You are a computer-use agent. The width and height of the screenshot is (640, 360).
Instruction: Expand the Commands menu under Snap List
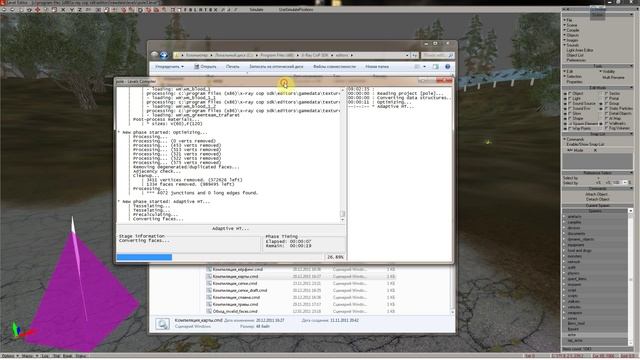(573, 139)
